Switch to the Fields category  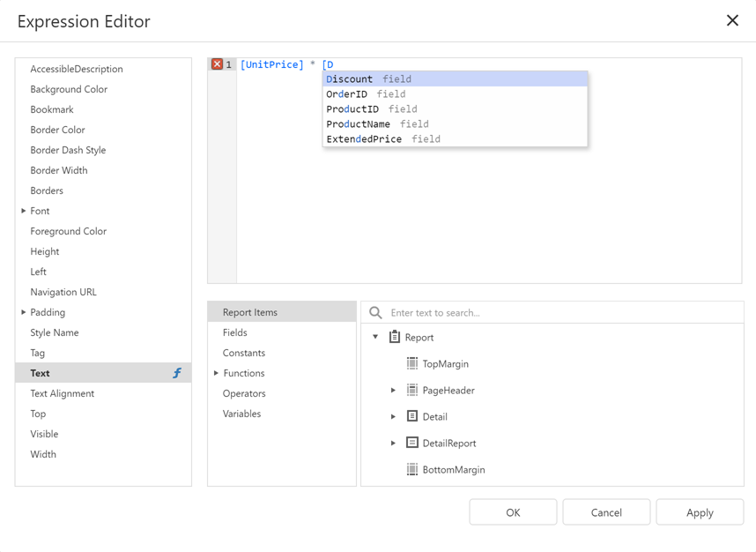click(x=235, y=332)
